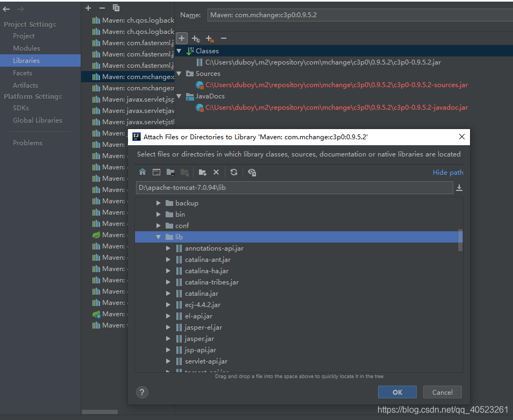Expand the conf folder in the tree
513x420 pixels.
coord(159,225)
